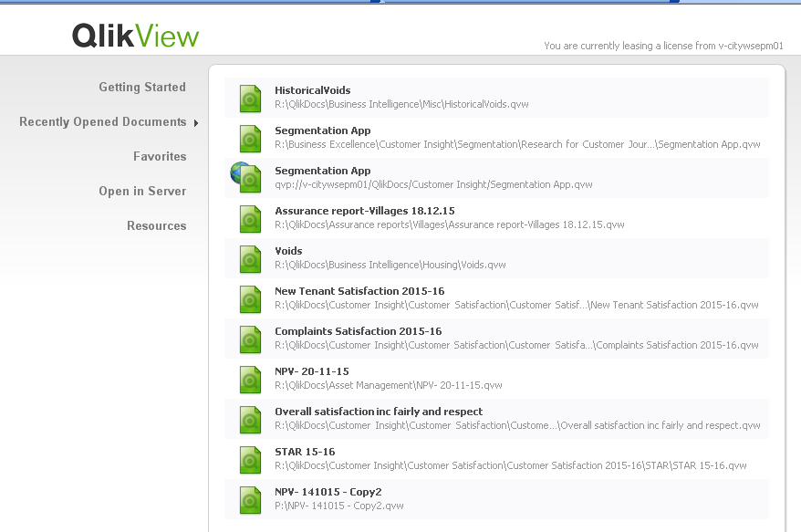The image size is (801, 532).
Task: Click path R:\QlikDocs\Assurance reports\Villages\Assurance report-Villages 18.12.15.qvw
Action: (x=450, y=224)
